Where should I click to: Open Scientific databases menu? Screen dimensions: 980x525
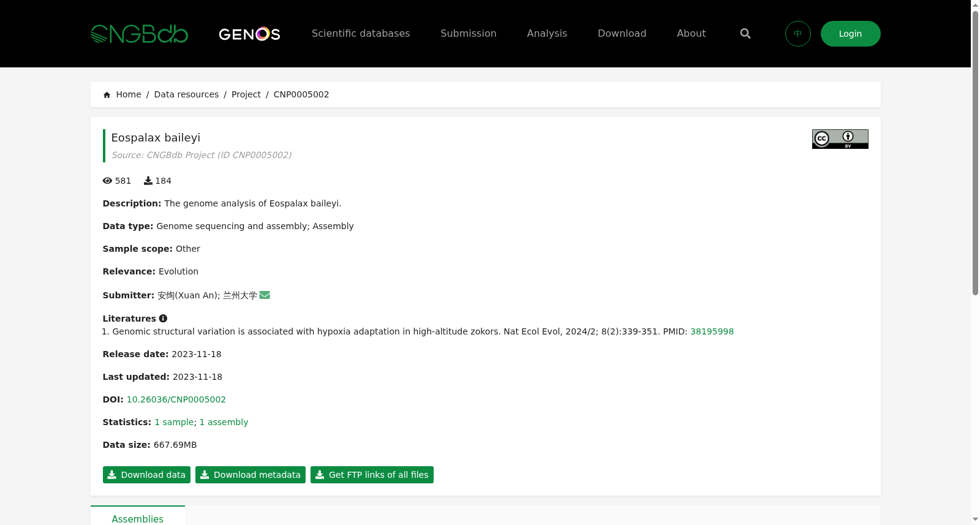[x=361, y=34]
